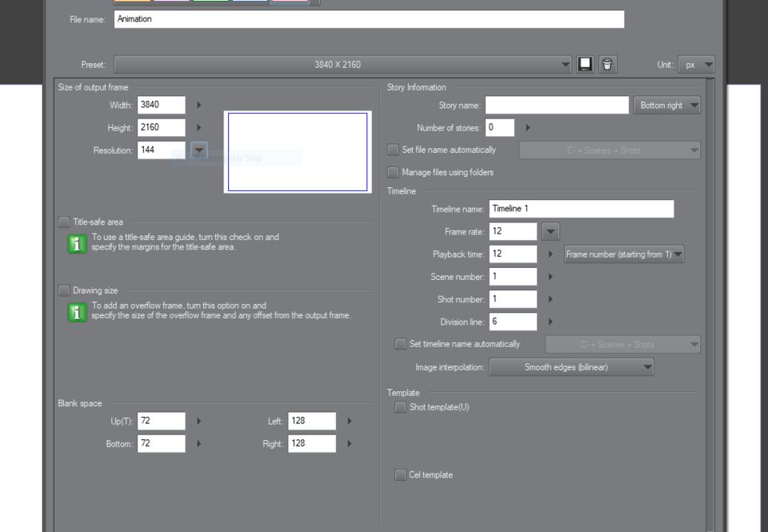This screenshot has height=532, width=768.
Task: Tick the Cel template checkbox
Action: coord(400,475)
